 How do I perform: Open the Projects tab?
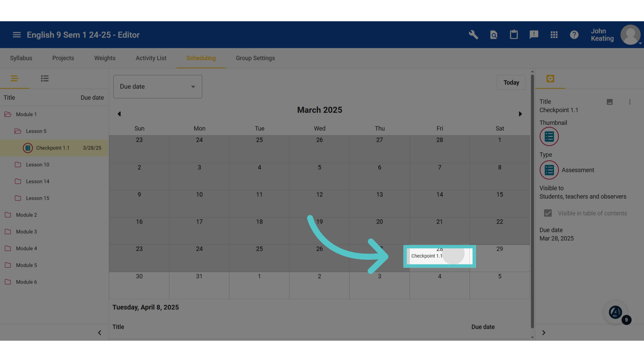pyautogui.click(x=63, y=58)
